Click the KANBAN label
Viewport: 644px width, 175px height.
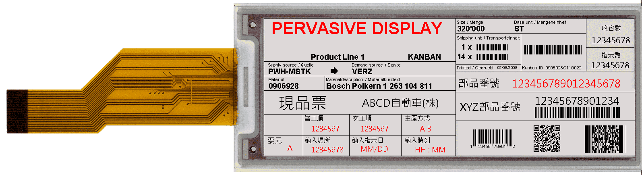click(x=424, y=57)
